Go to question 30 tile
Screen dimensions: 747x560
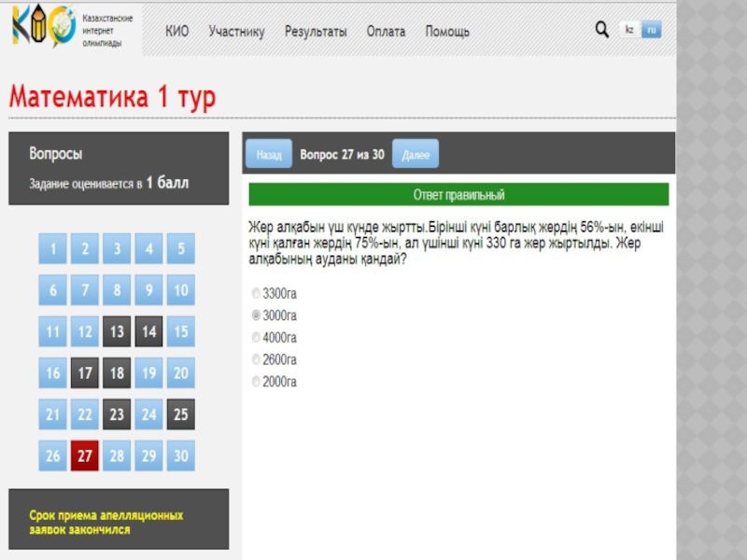(181, 456)
